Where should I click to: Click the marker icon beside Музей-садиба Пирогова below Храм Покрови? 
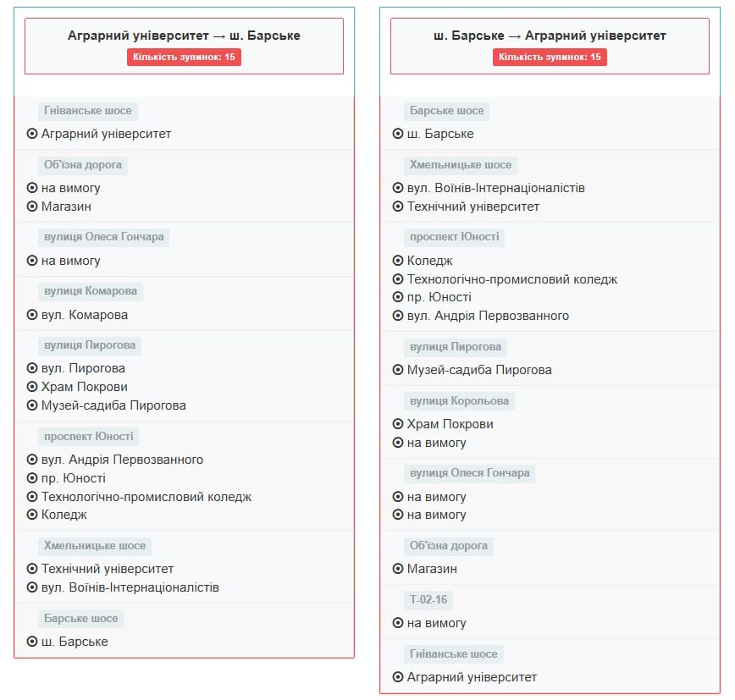tap(32, 405)
